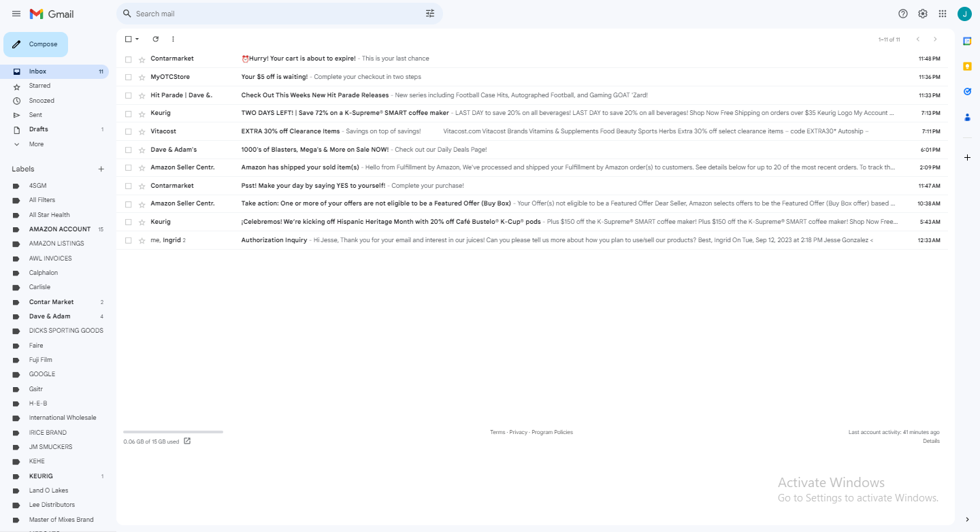The width and height of the screenshot is (980, 532).
Task: Star the Hit Parade email
Action: 142,96
